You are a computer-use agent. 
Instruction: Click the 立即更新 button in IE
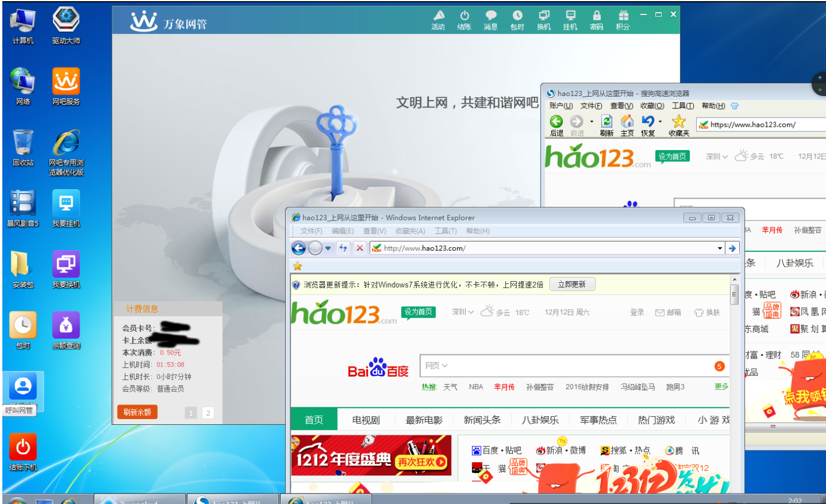pyautogui.click(x=572, y=285)
